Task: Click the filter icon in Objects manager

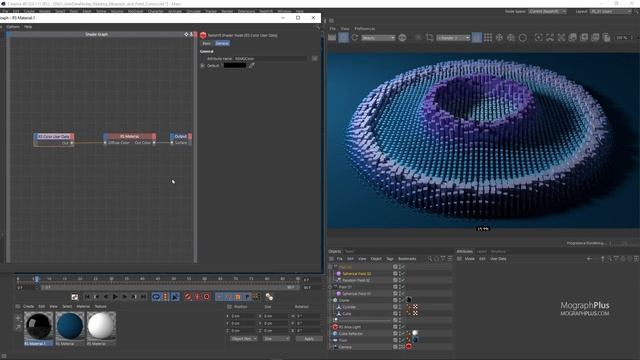Action: coord(443,259)
